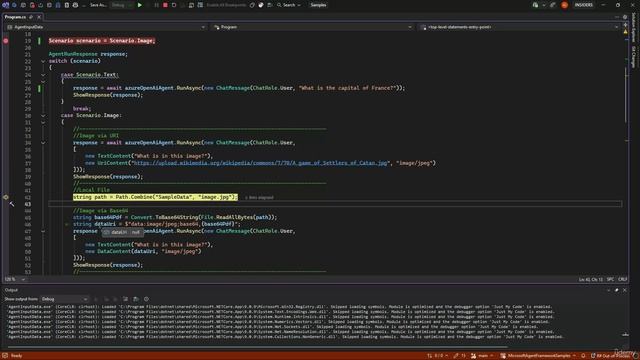Click the code line ShowResponse(response) at line 39
Image resolution: width=640 pixels, height=360 pixels.
(108, 177)
